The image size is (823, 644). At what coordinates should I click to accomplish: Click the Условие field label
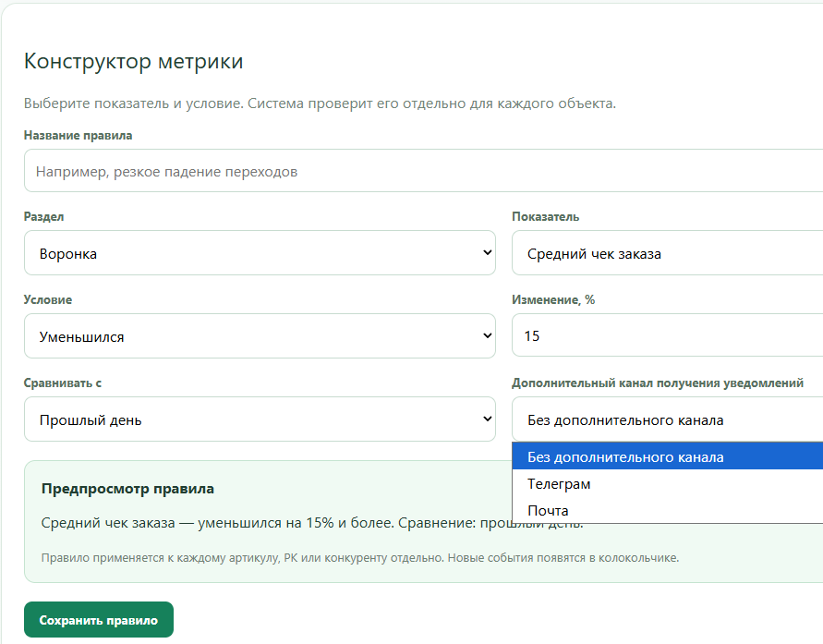[48, 299]
